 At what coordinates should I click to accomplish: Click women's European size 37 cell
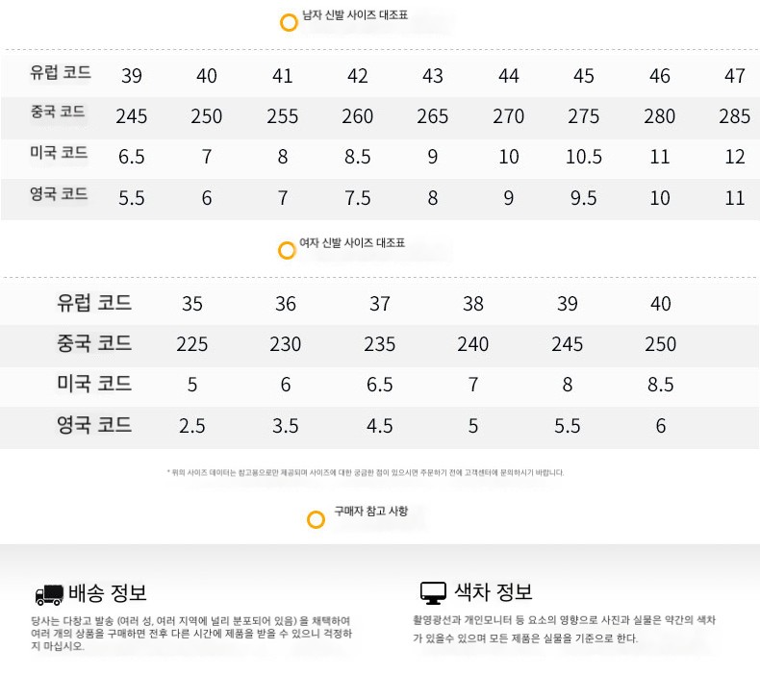click(x=379, y=304)
